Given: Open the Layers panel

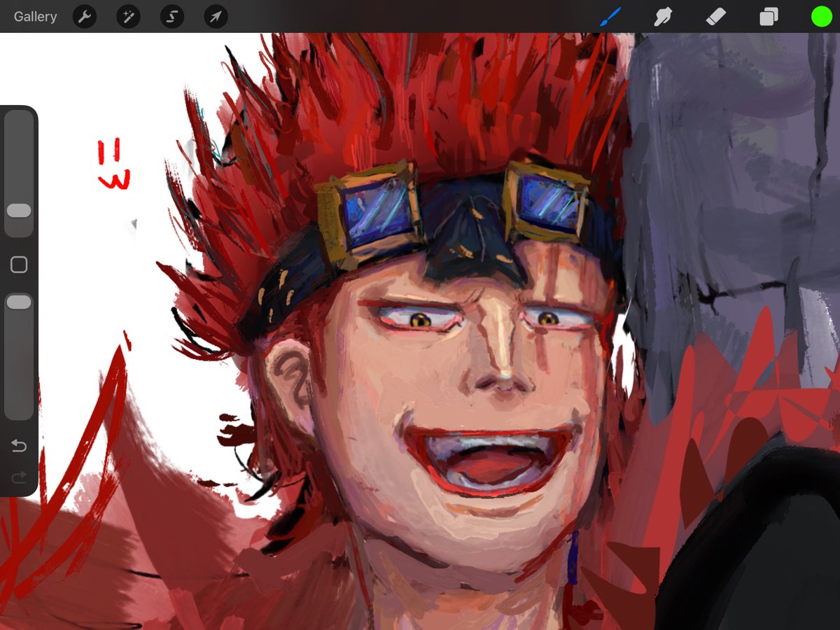Looking at the screenshot, I should 769,17.
